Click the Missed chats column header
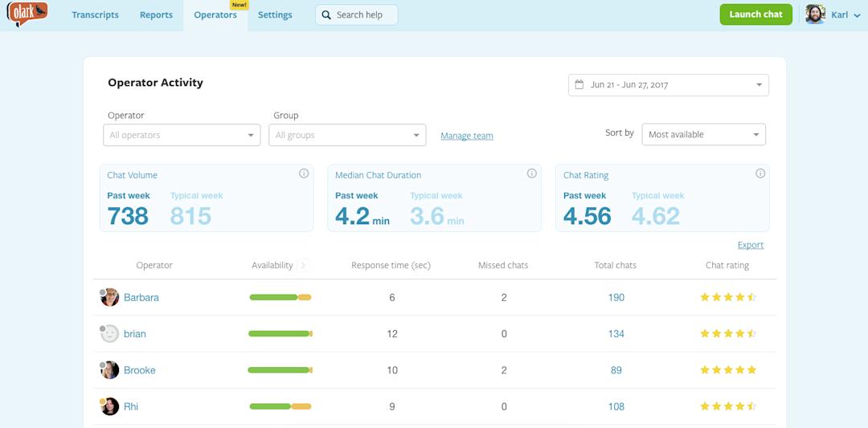 pyautogui.click(x=503, y=266)
